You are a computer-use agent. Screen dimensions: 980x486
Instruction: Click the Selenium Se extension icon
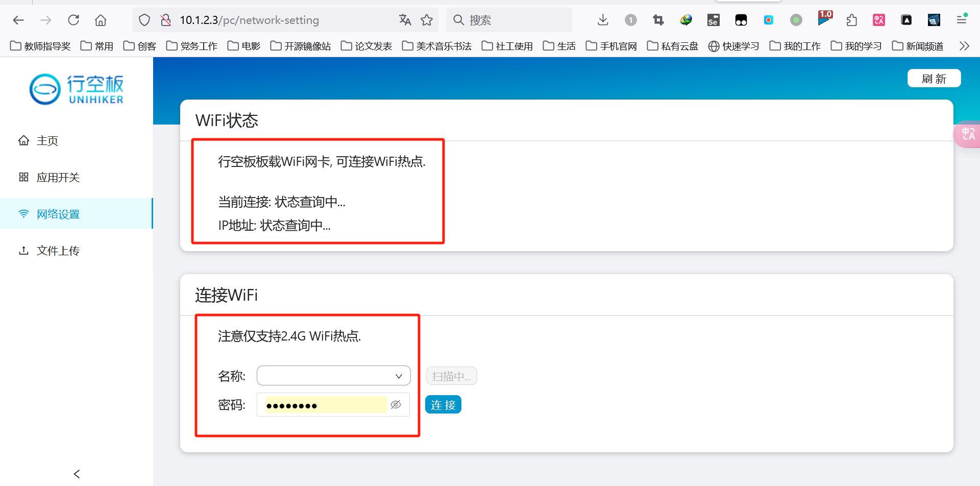coord(713,20)
